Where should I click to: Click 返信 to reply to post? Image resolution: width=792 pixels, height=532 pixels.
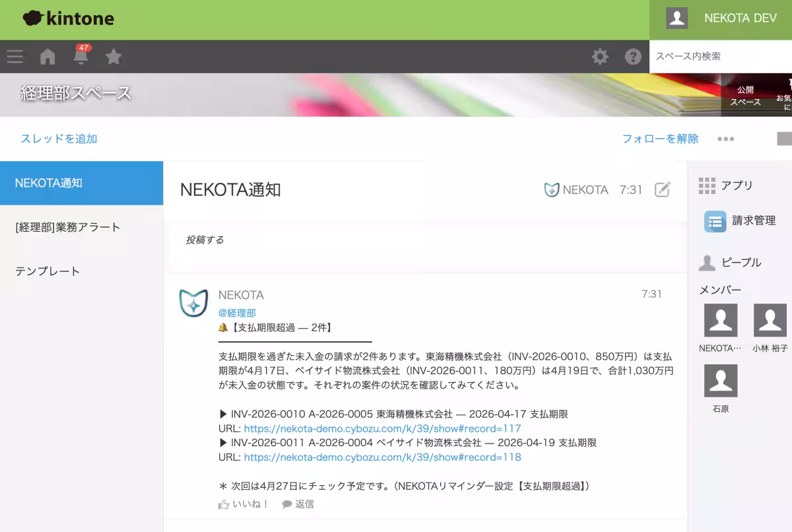[298, 504]
